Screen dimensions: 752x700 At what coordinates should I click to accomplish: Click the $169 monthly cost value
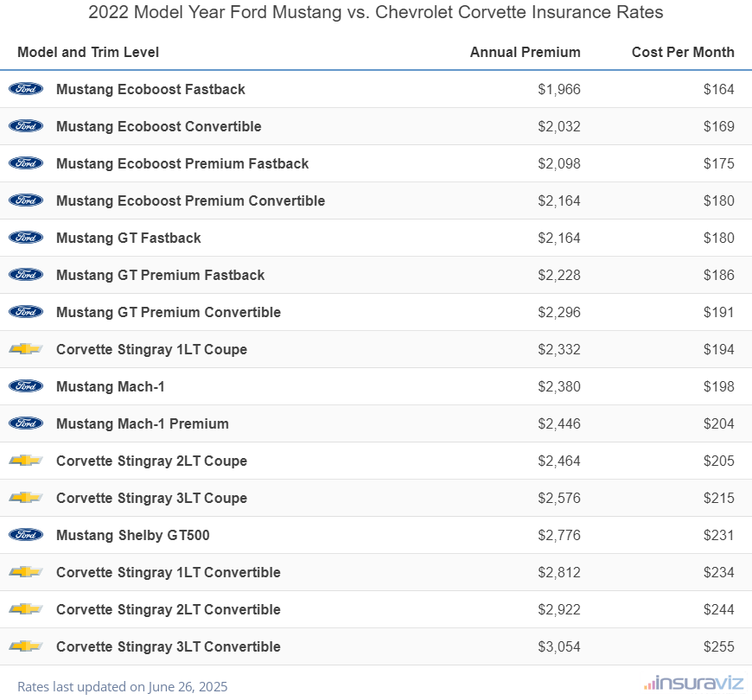(719, 126)
